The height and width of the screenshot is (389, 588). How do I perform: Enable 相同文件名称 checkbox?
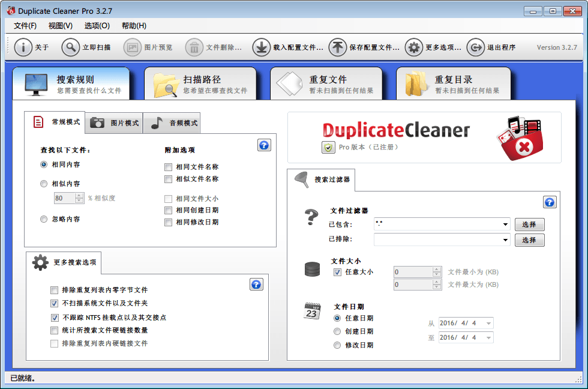coord(169,167)
